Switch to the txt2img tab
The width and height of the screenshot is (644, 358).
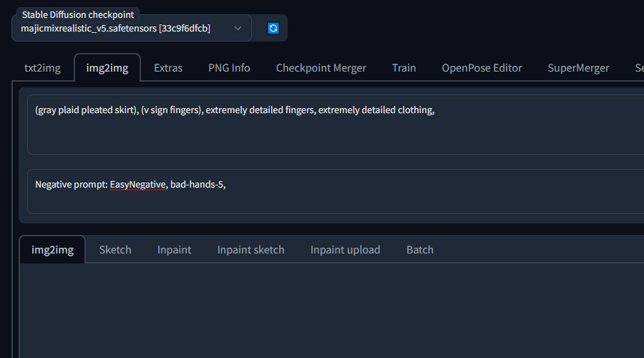point(42,68)
